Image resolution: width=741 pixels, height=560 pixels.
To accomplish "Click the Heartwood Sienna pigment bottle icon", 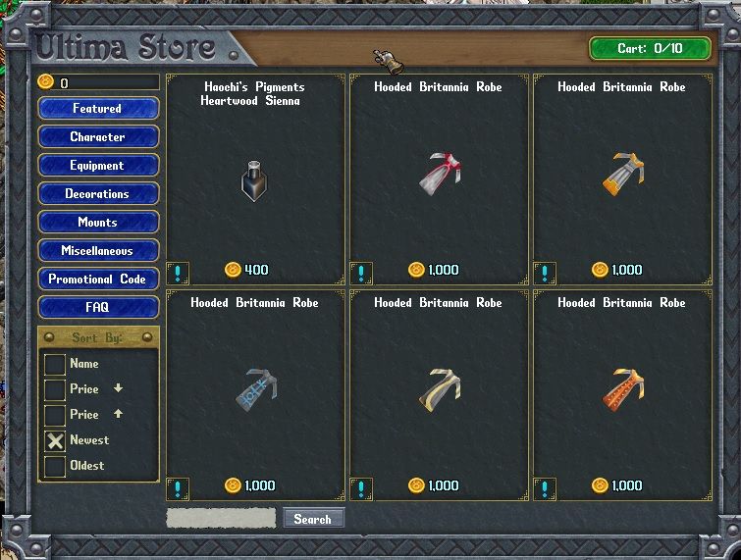I will (254, 180).
